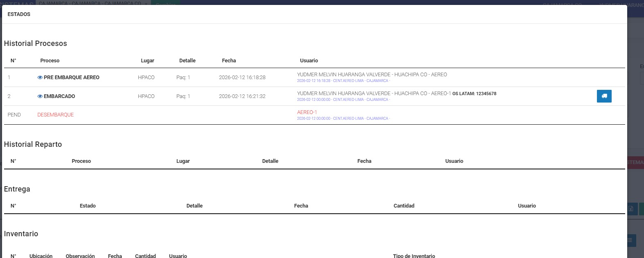Click the Cantidad column header in Entrega

point(404,206)
